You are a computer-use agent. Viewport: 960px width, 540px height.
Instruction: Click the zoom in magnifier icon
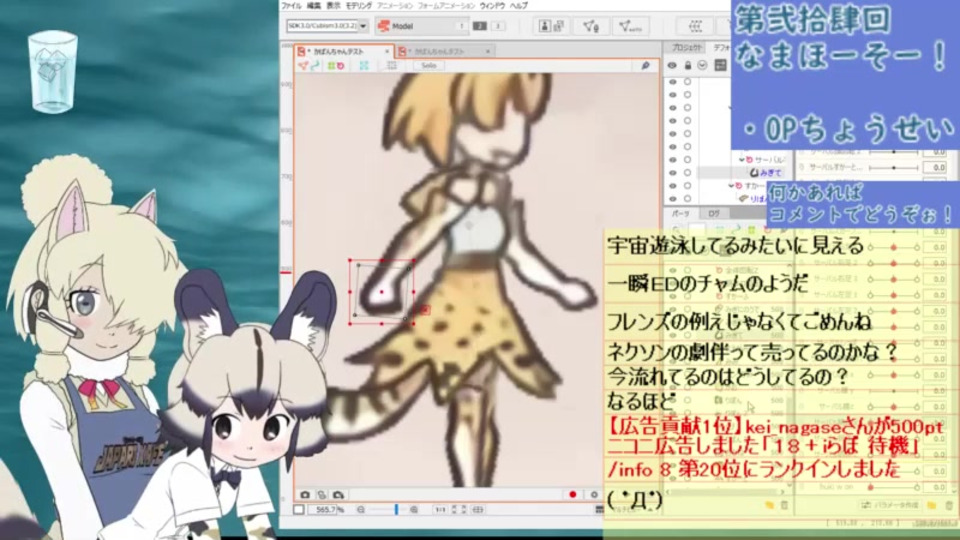click(x=414, y=509)
